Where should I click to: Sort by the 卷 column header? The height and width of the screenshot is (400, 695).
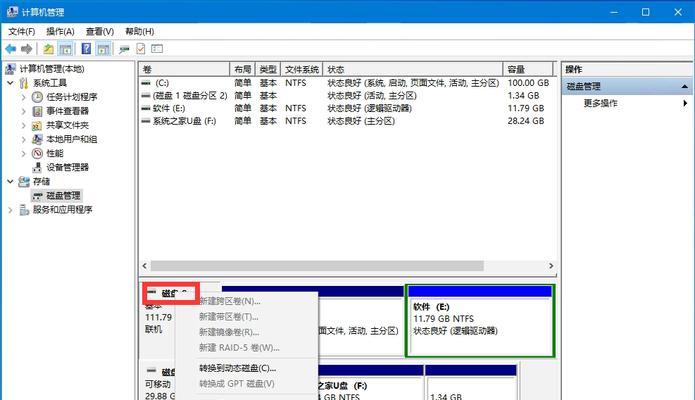184,69
